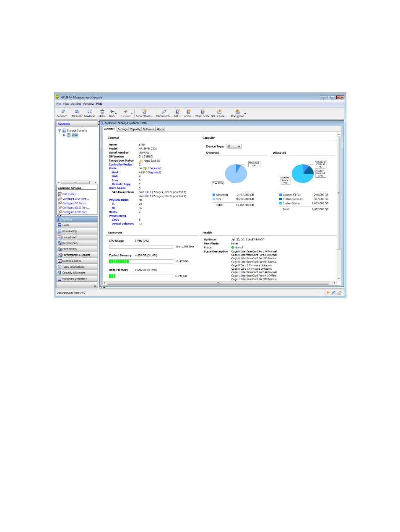Open the Remote Copy navigation panel

pos(77,243)
